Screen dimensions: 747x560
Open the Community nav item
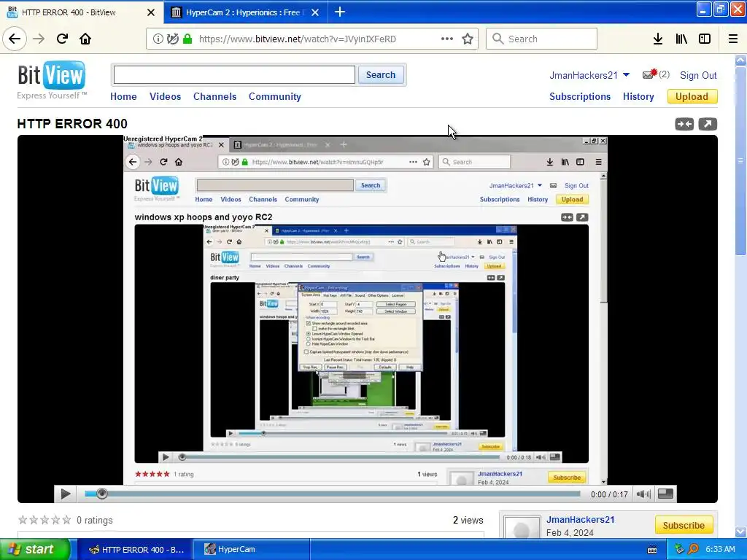tap(275, 97)
